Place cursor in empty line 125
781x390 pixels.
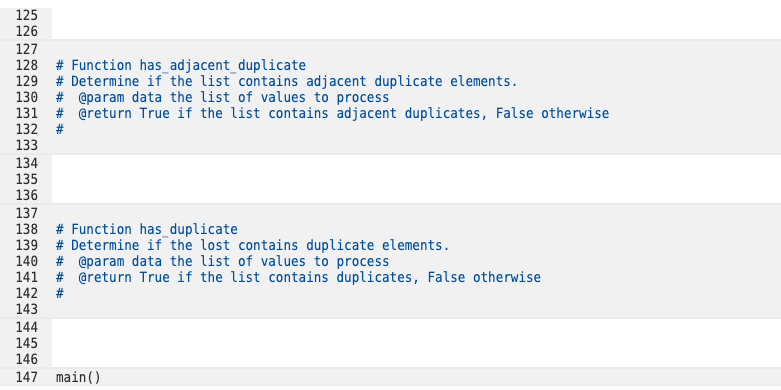coord(416,15)
